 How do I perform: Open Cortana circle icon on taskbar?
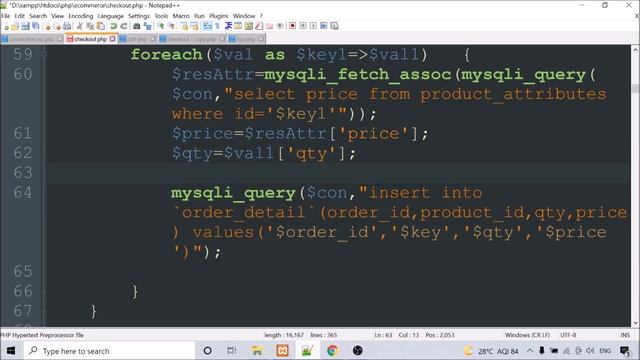(207, 351)
